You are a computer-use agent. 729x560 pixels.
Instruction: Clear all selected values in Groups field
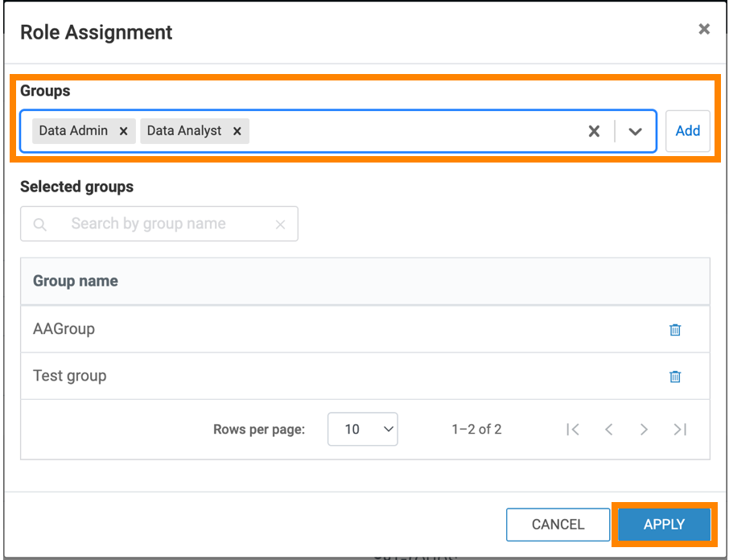594,131
